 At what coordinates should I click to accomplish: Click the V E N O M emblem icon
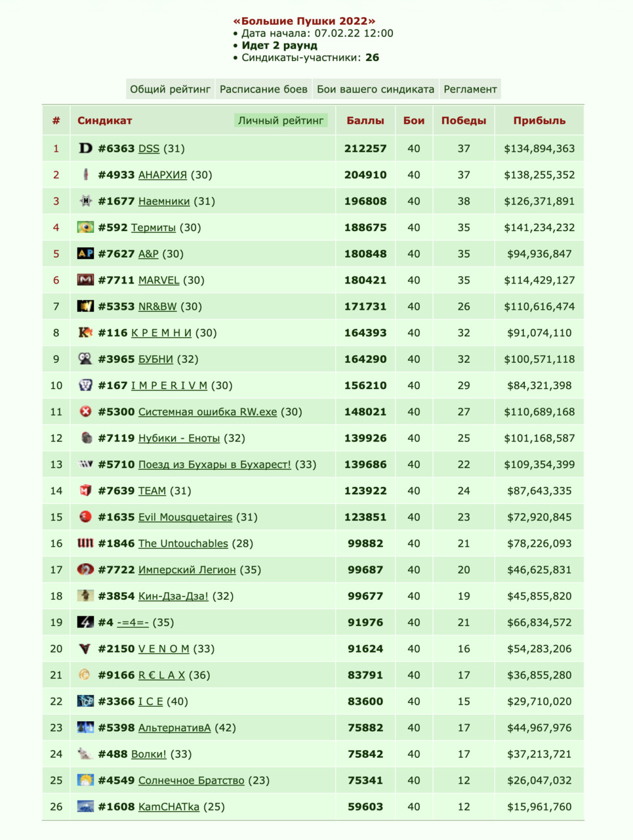point(85,648)
